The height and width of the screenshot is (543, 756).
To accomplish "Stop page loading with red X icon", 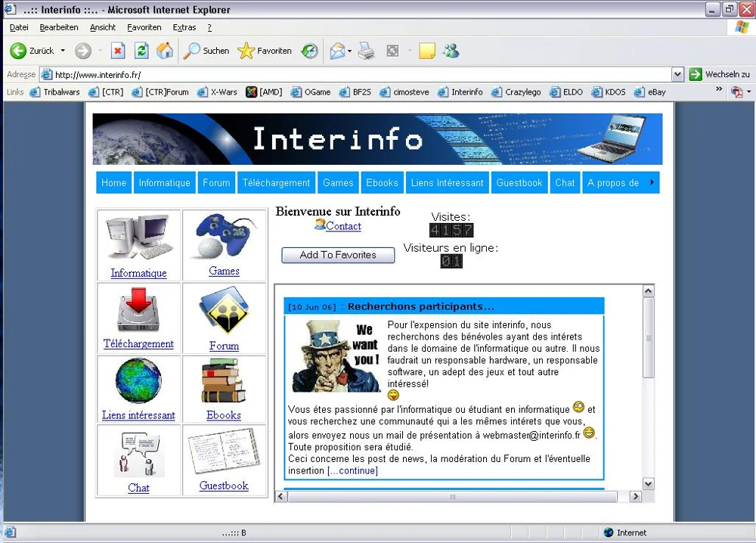I will tap(118, 51).
